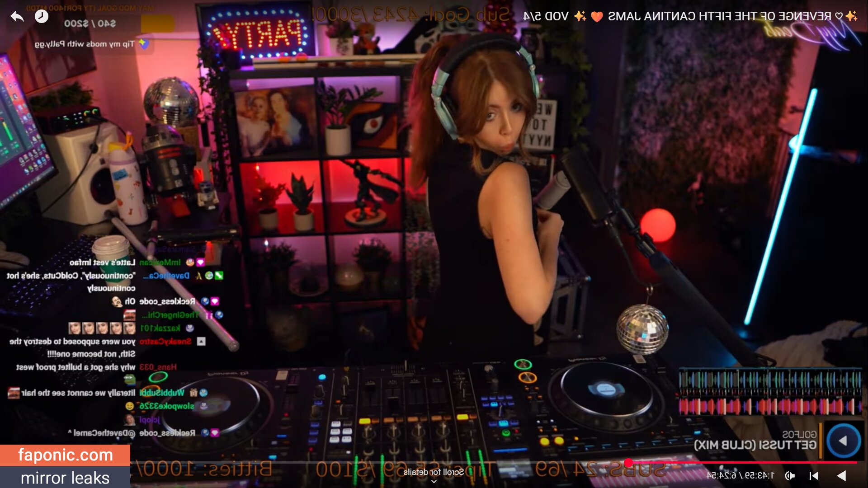The image size is (868, 488).
Task: Click the Scroll for details label
Action: point(434,472)
